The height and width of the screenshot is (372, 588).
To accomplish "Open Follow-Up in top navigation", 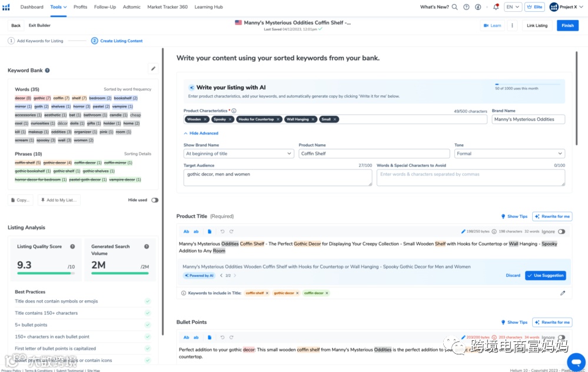I will (x=105, y=6).
